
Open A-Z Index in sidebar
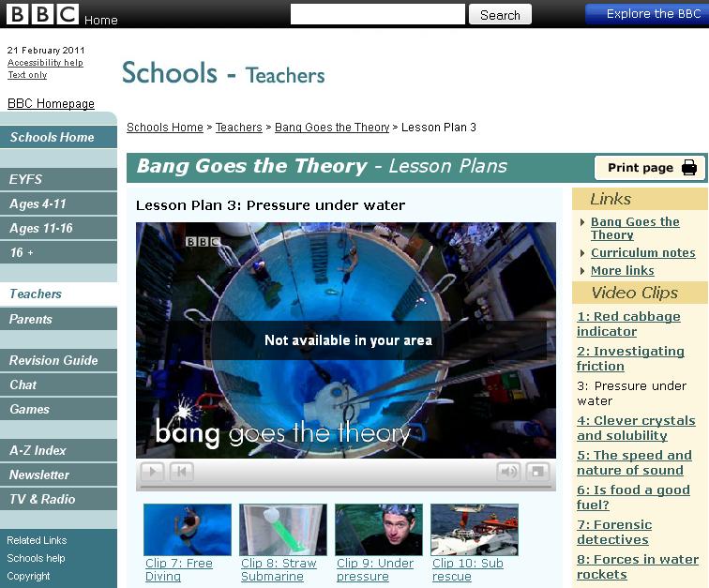pyautogui.click(x=58, y=450)
